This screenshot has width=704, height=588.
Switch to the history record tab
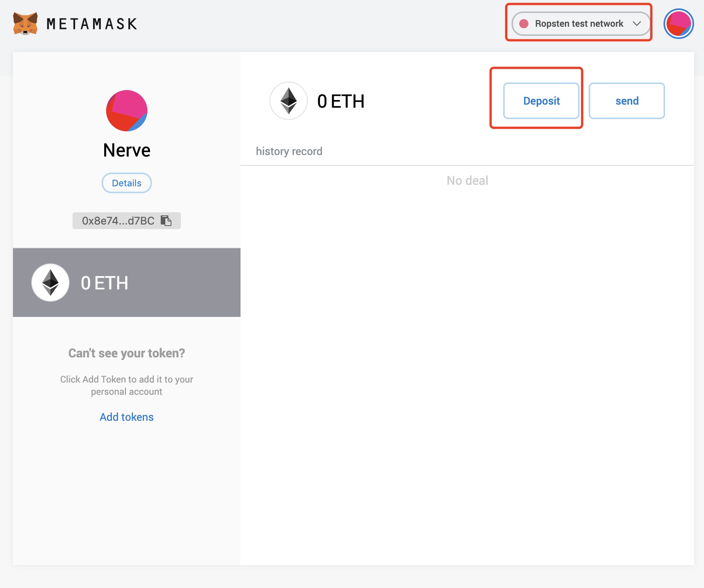tap(289, 151)
